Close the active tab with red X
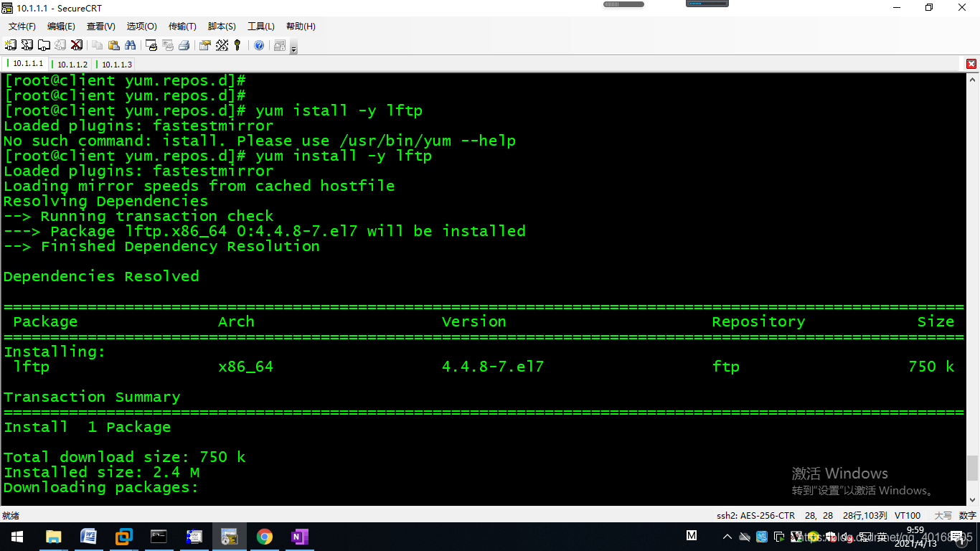 tap(971, 64)
